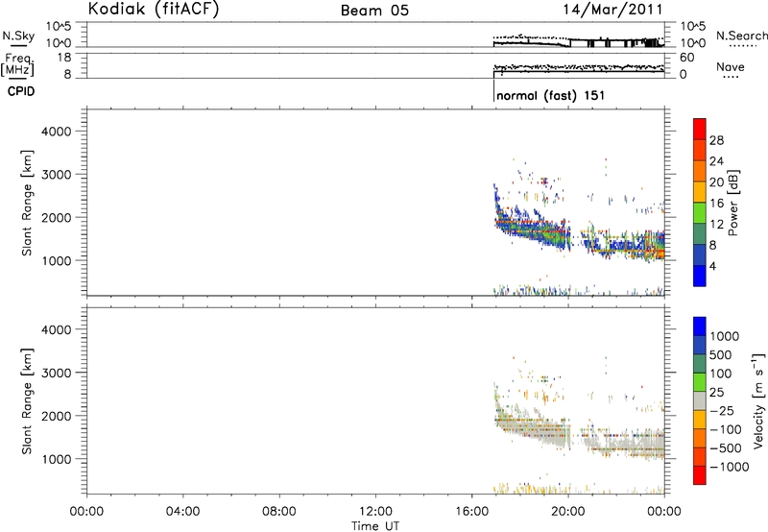This screenshot has width=768, height=532.
Task: Pick the gray -25 to 25 velocity swatch
Action: pos(700,400)
